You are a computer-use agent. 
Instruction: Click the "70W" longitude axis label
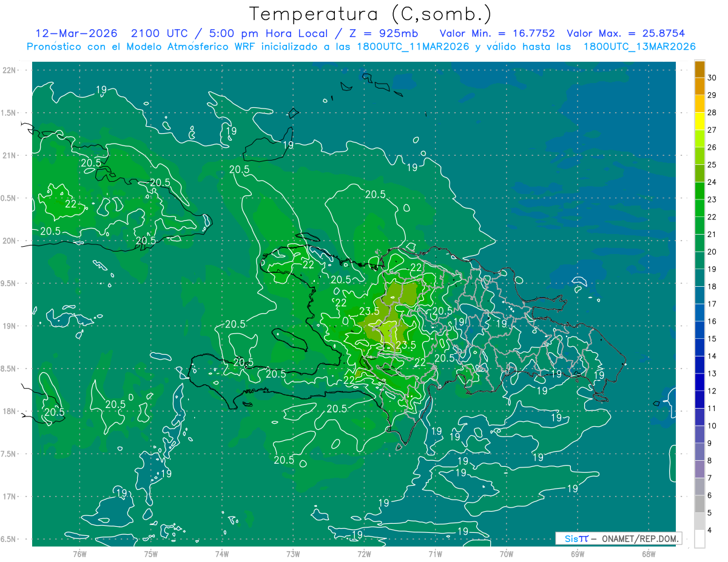(507, 554)
